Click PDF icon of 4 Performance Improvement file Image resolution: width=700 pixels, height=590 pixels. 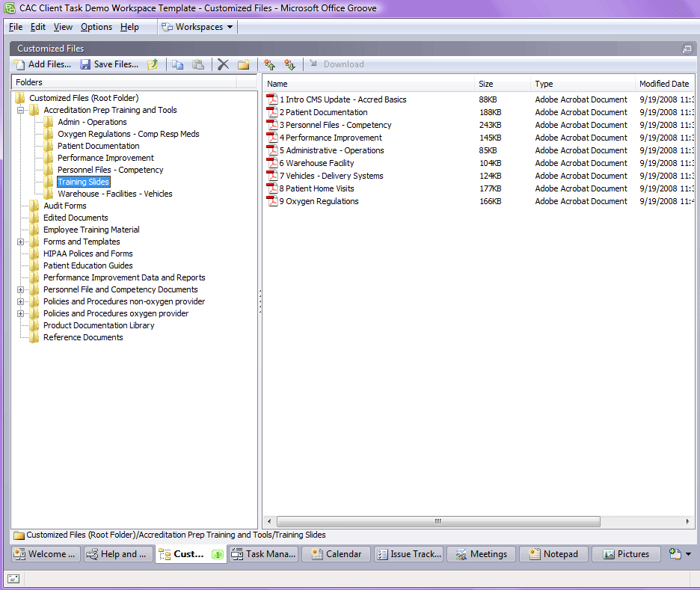pos(272,138)
